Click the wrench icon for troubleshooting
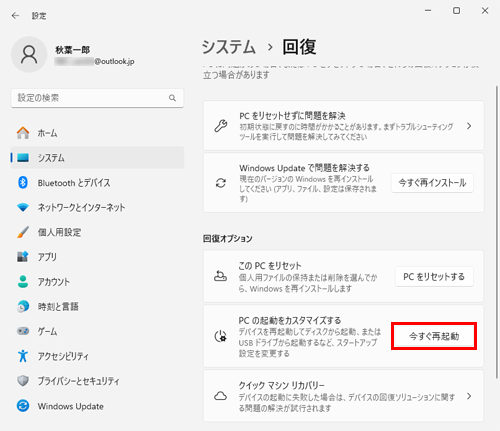This screenshot has width=500, height=431. coord(221,126)
